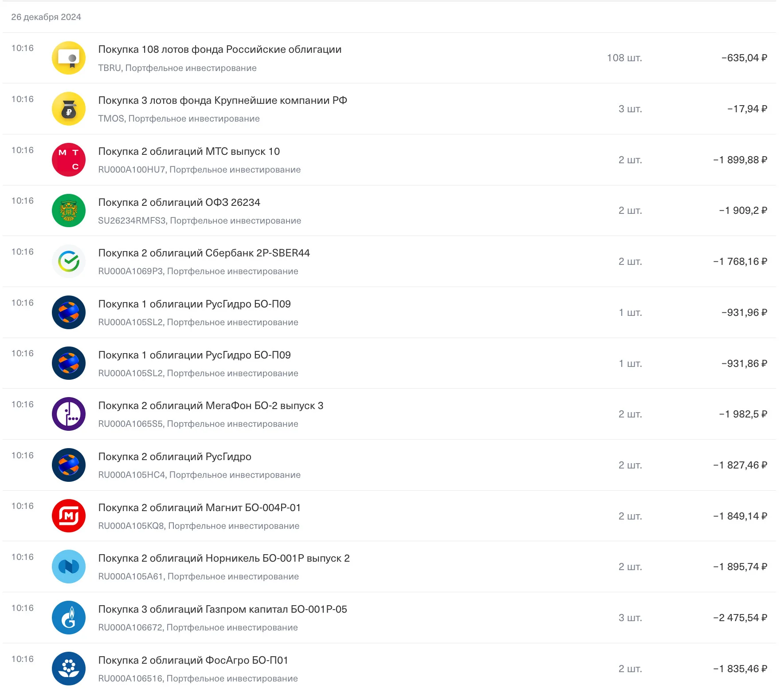Click РусГидро icon in the RU000A105HC4 row
This screenshot has height=693, width=784.
click(69, 465)
